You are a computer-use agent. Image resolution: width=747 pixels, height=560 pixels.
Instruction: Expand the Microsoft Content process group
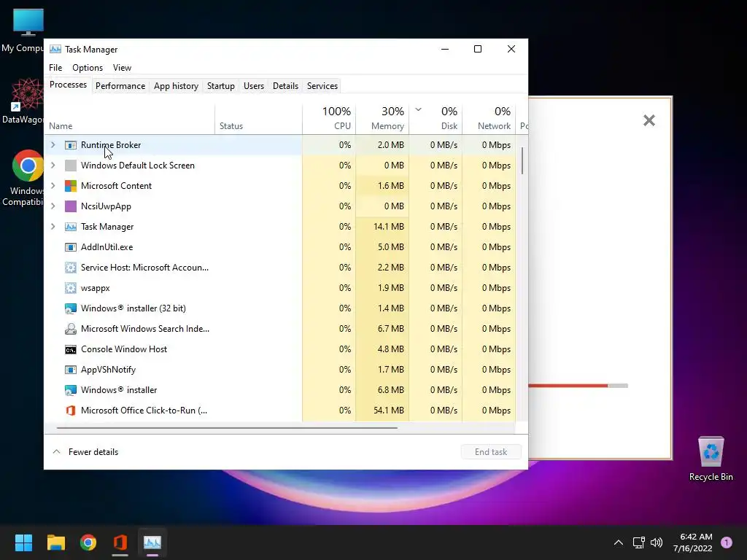pos(53,186)
